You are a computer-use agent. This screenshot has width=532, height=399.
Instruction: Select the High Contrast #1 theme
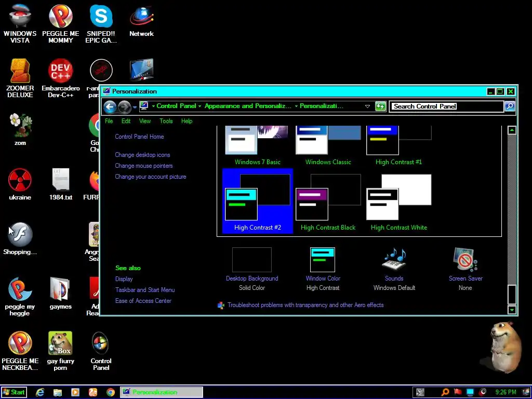click(x=398, y=145)
